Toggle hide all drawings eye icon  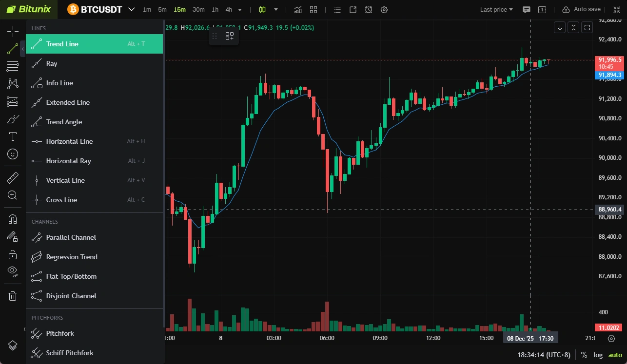13,271
